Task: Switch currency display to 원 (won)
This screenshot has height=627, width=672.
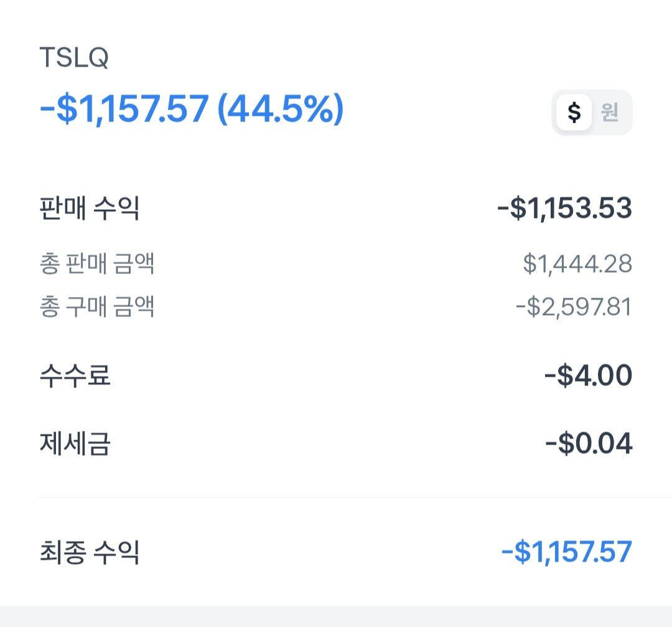Action: pyautogui.click(x=609, y=112)
